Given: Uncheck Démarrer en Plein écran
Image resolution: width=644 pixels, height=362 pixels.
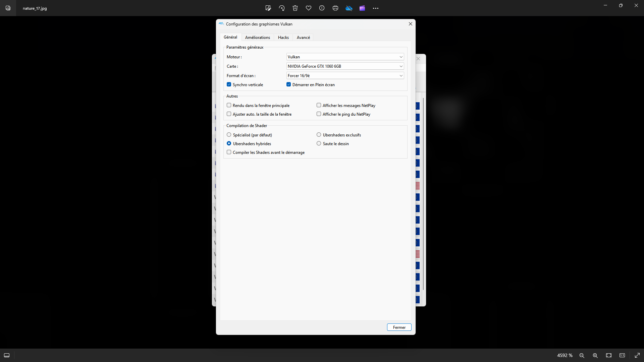Looking at the screenshot, I should coord(289,84).
